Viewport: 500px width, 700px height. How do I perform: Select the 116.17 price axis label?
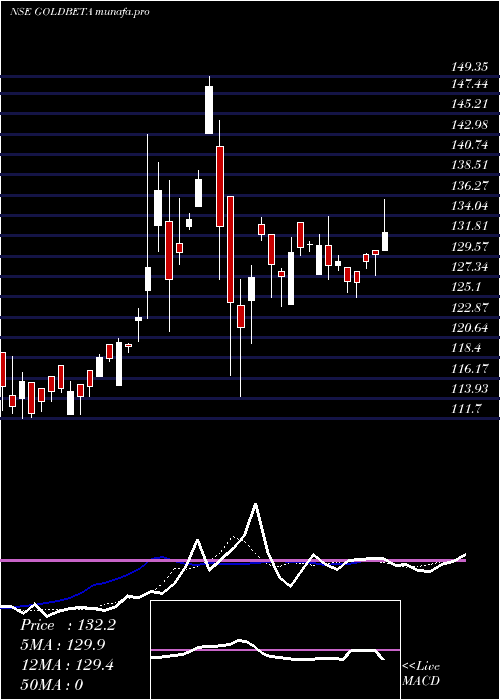click(x=470, y=369)
